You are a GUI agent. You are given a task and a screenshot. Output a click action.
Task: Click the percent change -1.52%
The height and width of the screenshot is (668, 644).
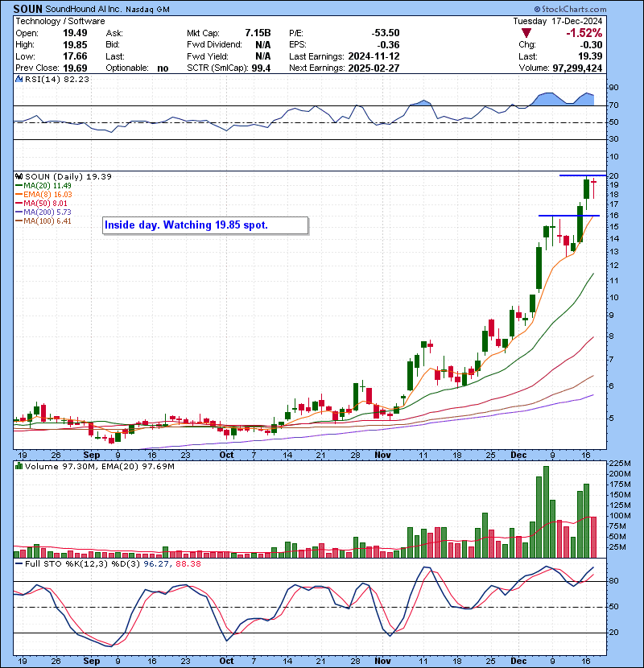(x=584, y=33)
